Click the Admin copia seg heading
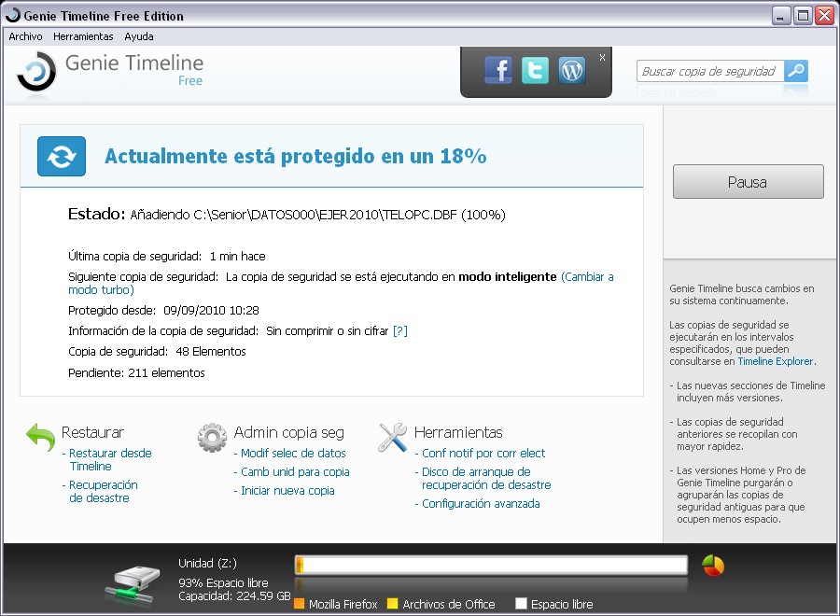840x616 pixels. click(288, 432)
